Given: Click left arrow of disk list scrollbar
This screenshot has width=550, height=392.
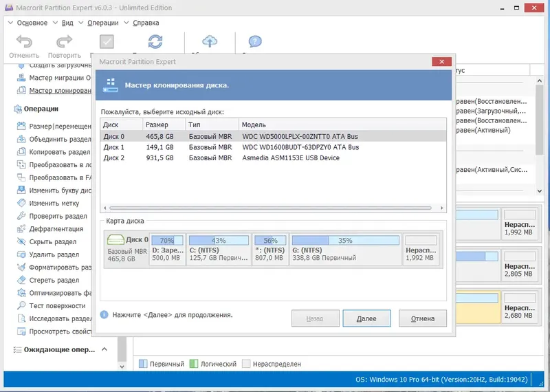Looking at the screenshot, I should point(105,208).
